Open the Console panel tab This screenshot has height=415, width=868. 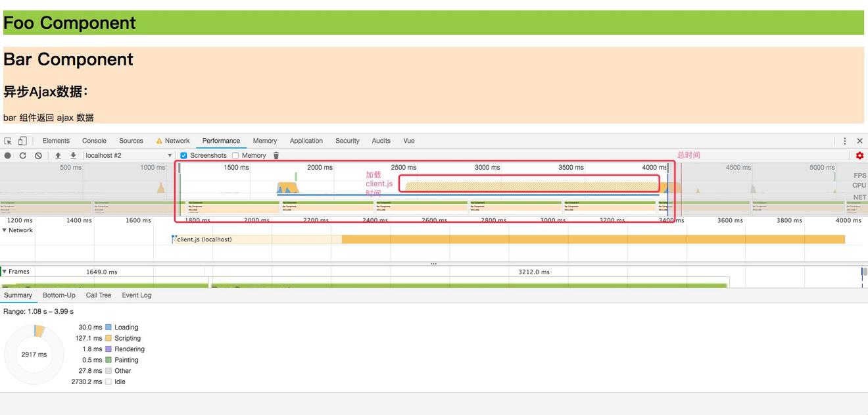[94, 140]
